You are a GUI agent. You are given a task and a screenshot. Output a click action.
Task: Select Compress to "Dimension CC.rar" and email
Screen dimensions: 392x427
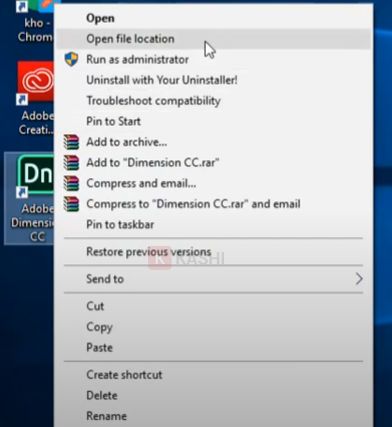(213, 204)
